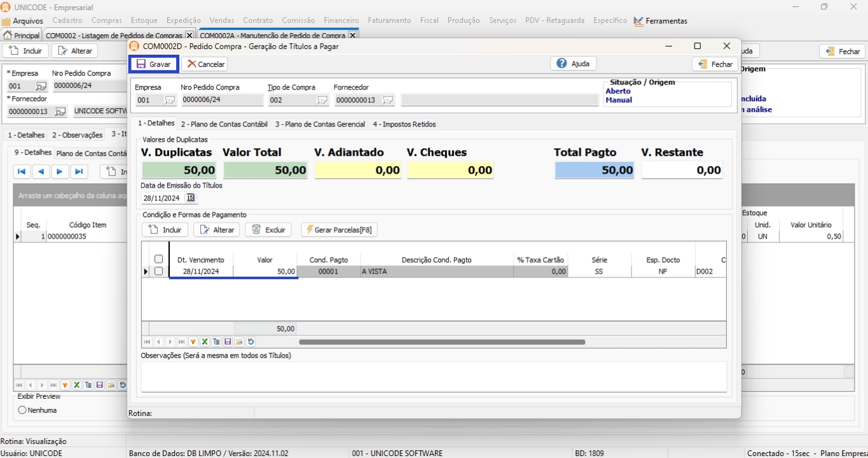This screenshot has width=868, height=458.
Task: Open the Financeiro menu
Action: [341, 20]
